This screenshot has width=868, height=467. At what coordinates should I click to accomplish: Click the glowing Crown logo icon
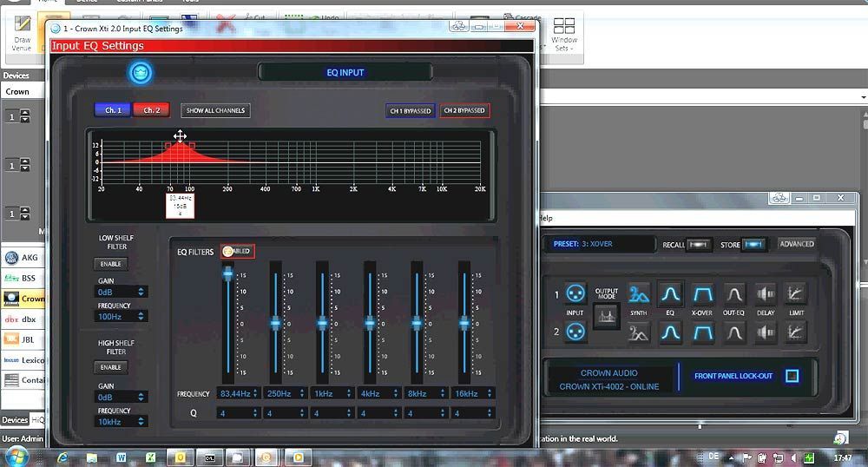tap(140, 73)
